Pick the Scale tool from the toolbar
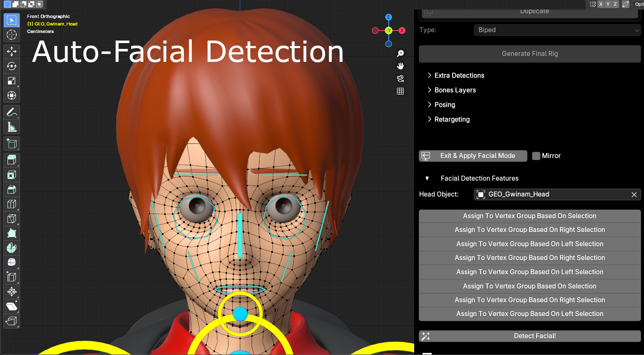 12,81
